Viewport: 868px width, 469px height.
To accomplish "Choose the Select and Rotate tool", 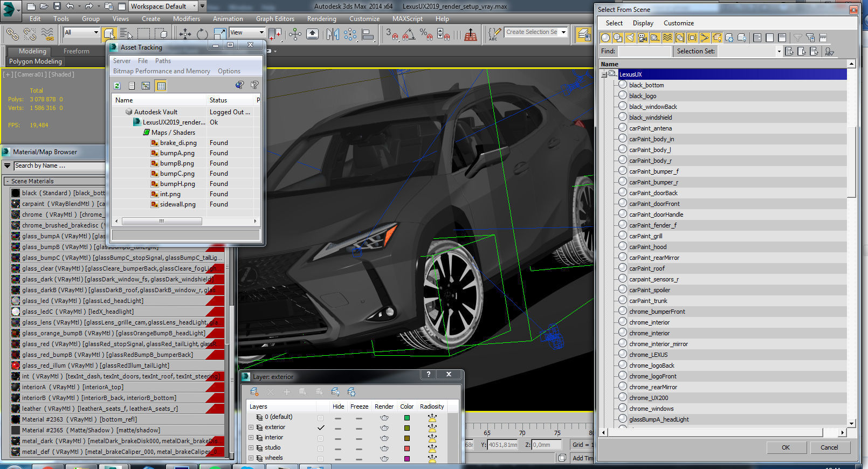I will (x=202, y=34).
